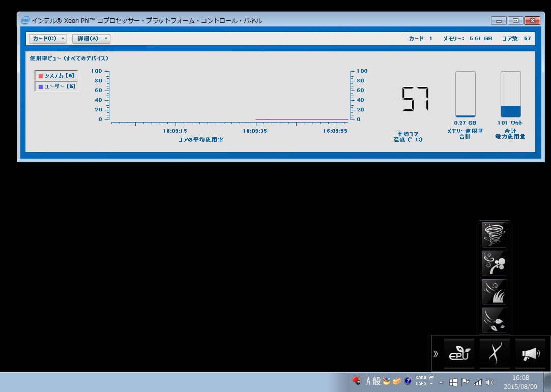Toggle the CAPS indicator in language bar

[x=421, y=378]
